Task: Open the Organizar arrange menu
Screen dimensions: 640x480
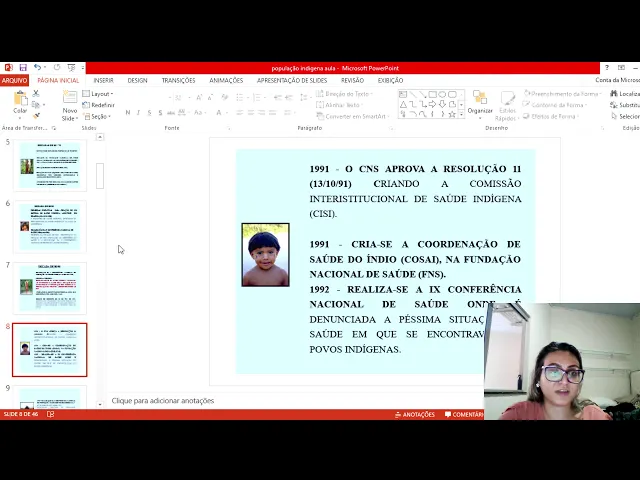Action: pyautogui.click(x=480, y=102)
